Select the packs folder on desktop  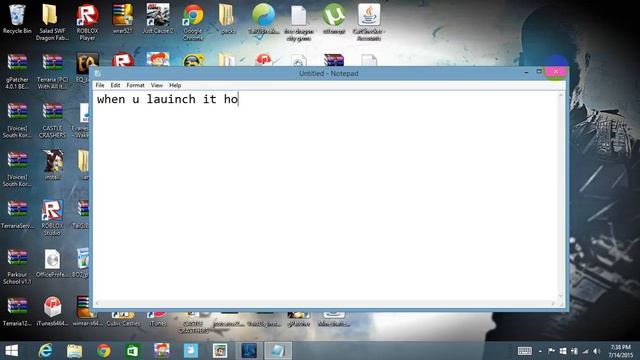(x=227, y=19)
